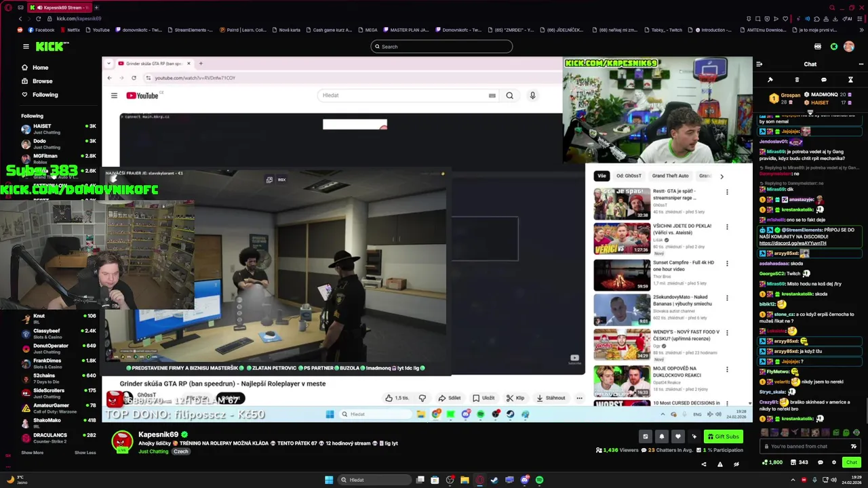Click the clip icon left of the bell
The image size is (868, 488).
tap(646, 436)
